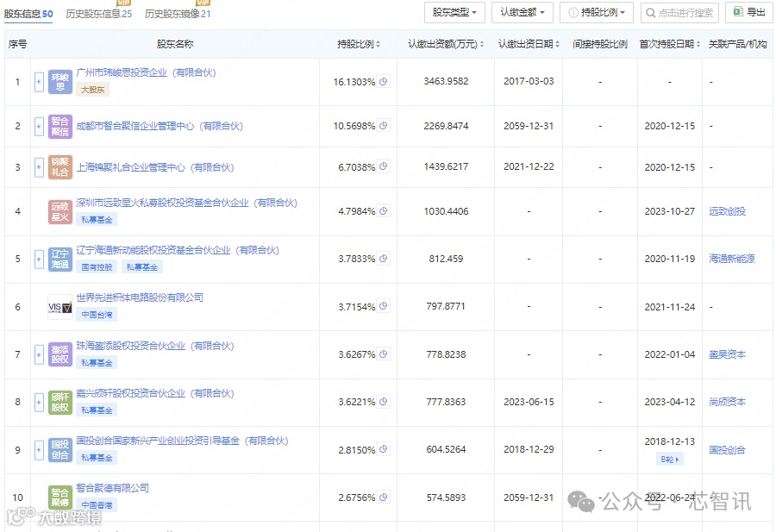Open pie chart icon beside 3.7833%

[383, 259]
